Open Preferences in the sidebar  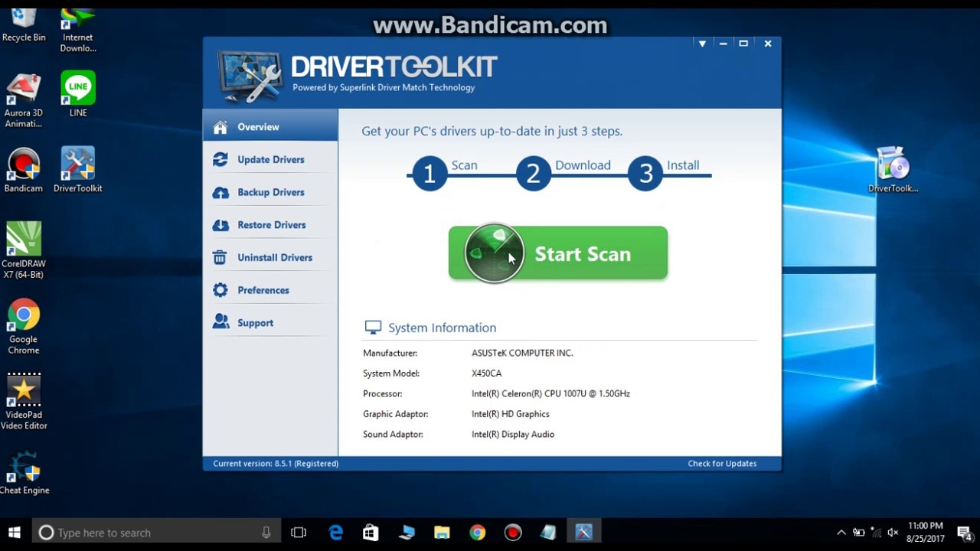[x=270, y=290]
